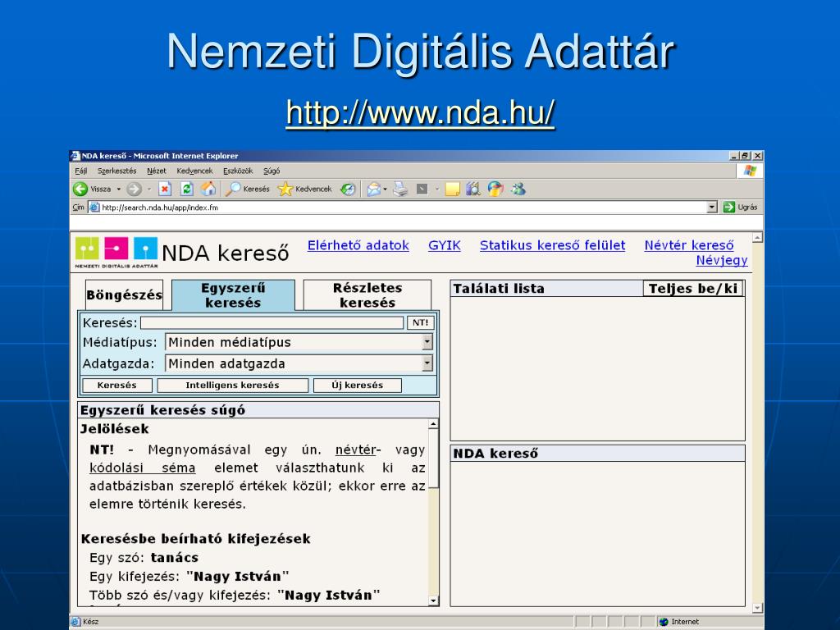Screen dimensions: 840x630
Task: Expand the forward history dropdown arrow
Action: tap(149, 189)
